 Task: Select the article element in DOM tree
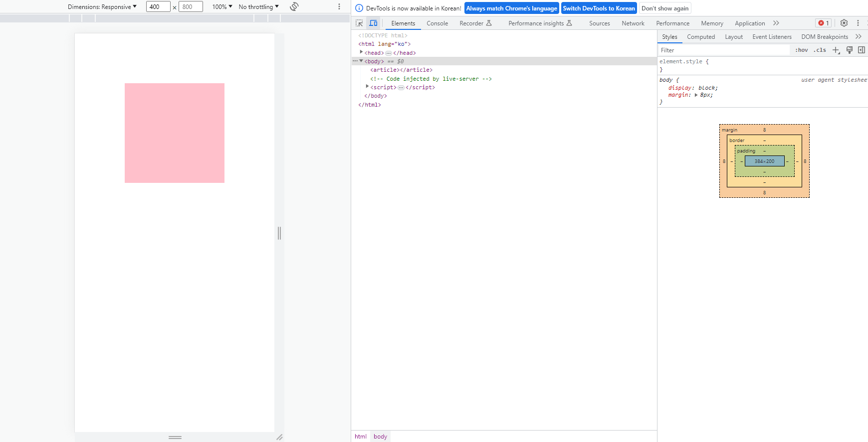point(401,70)
